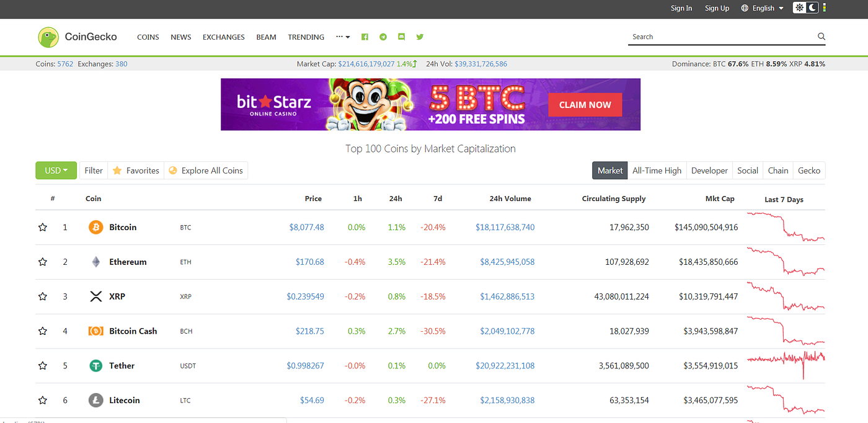868x423 pixels.
Task: Open Tether's last 7 days sparkline chart
Action: click(786, 365)
